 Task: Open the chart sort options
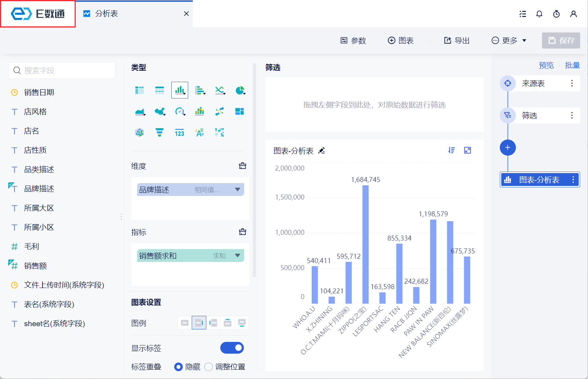point(452,150)
